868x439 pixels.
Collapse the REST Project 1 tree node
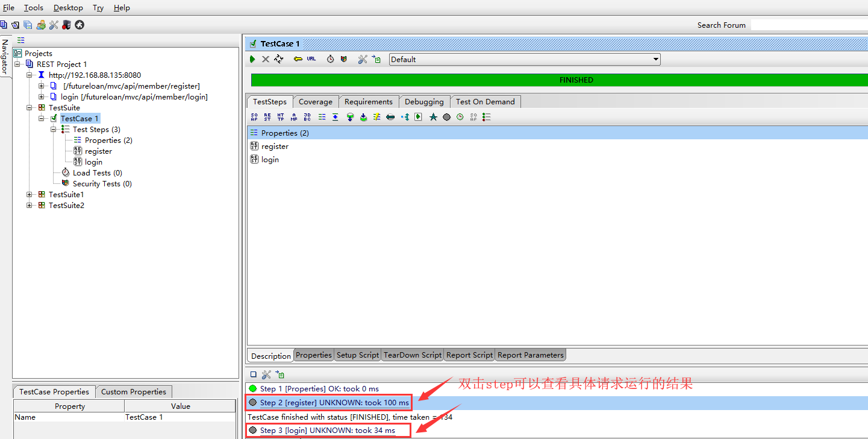(x=17, y=64)
